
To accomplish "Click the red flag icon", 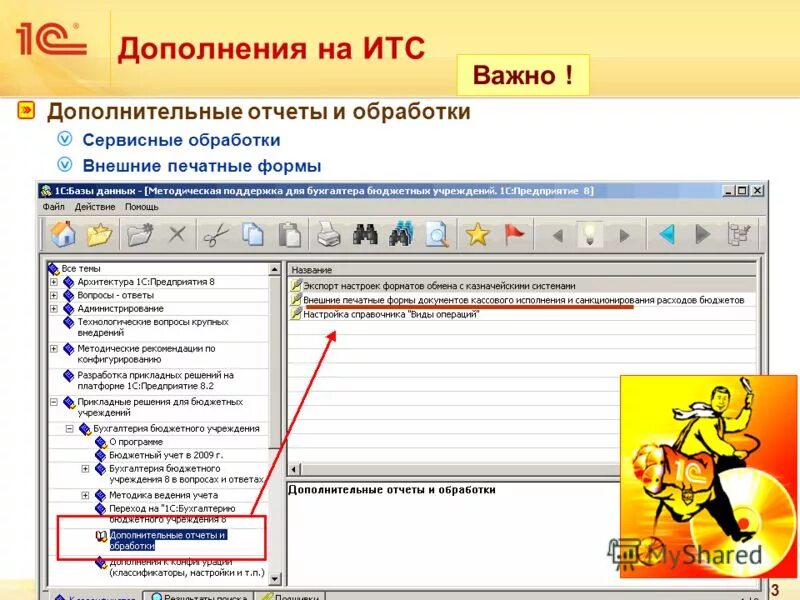I will 514,235.
